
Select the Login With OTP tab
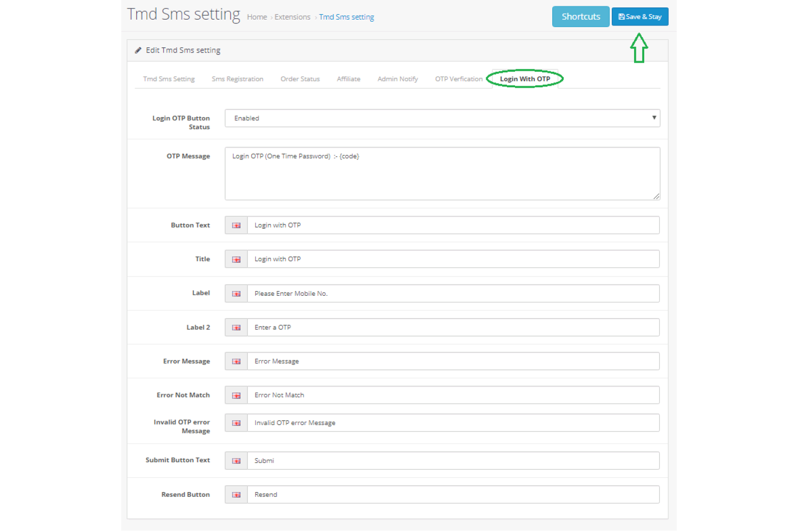click(525, 79)
